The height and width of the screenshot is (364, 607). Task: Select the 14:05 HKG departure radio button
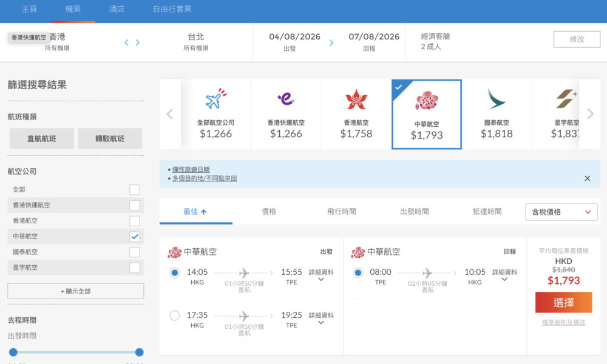tap(175, 273)
